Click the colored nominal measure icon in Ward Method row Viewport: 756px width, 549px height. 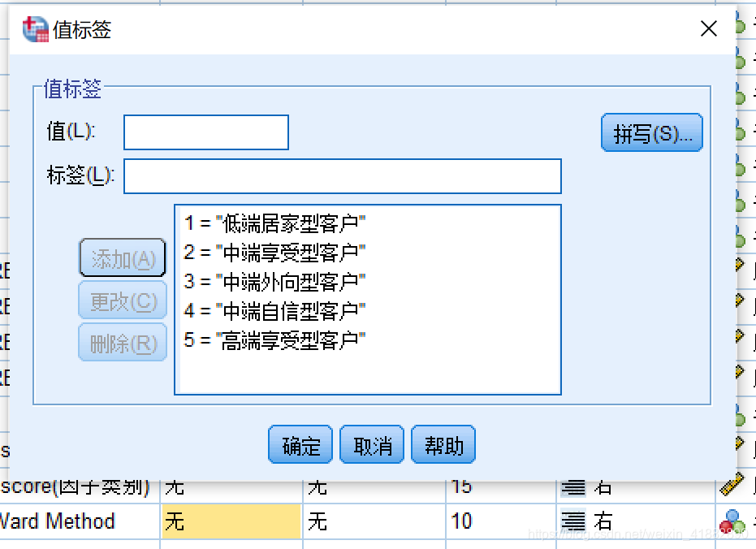tap(733, 522)
